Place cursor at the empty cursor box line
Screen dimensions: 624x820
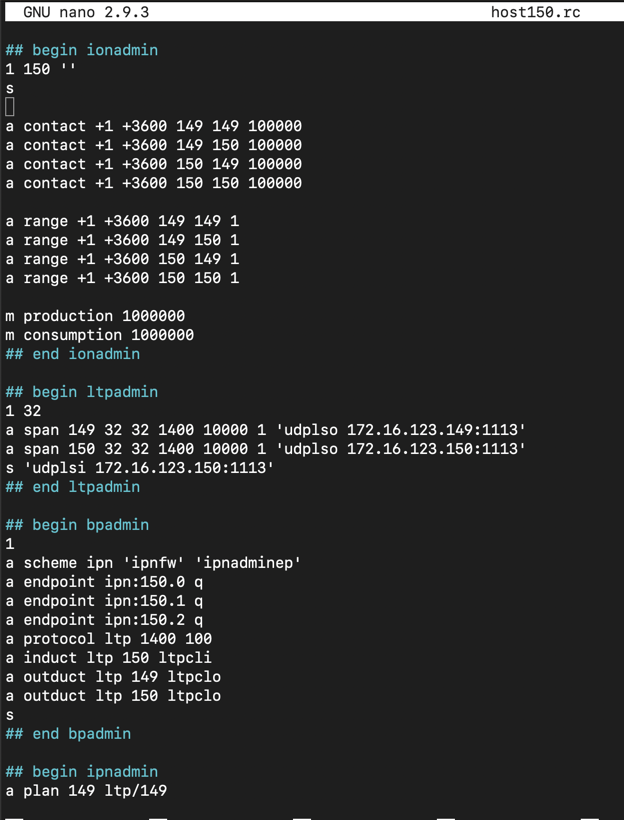[10, 107]
